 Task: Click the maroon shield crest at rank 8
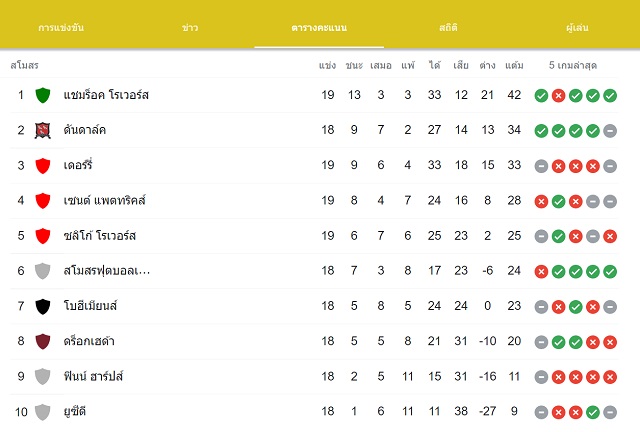(x=43, y=341)
